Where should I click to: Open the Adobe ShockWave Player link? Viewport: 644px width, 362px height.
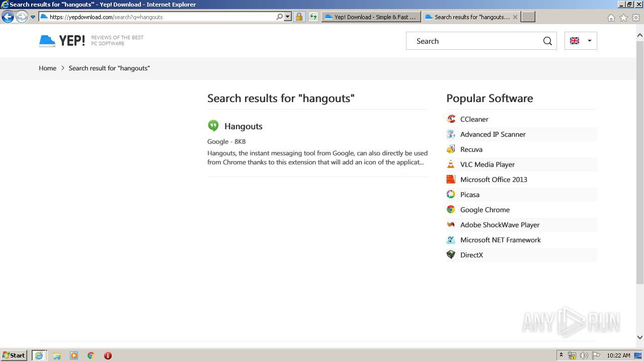[x=500, y=225]
